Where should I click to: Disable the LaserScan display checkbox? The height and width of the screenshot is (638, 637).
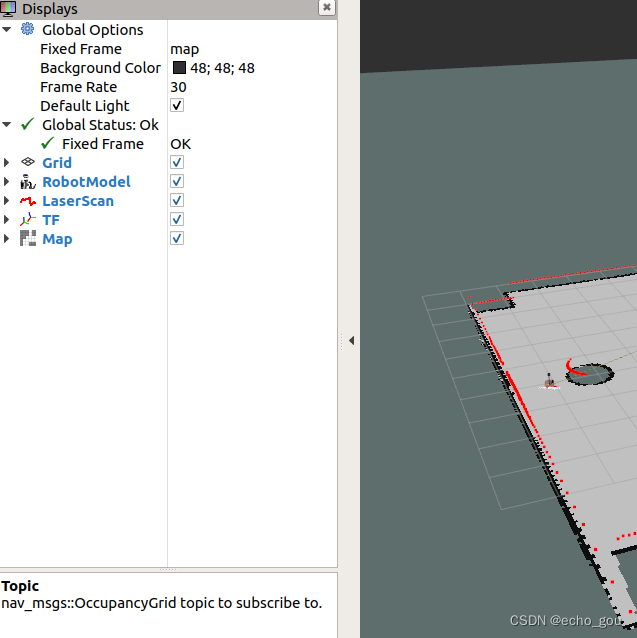tap(177, 201)
